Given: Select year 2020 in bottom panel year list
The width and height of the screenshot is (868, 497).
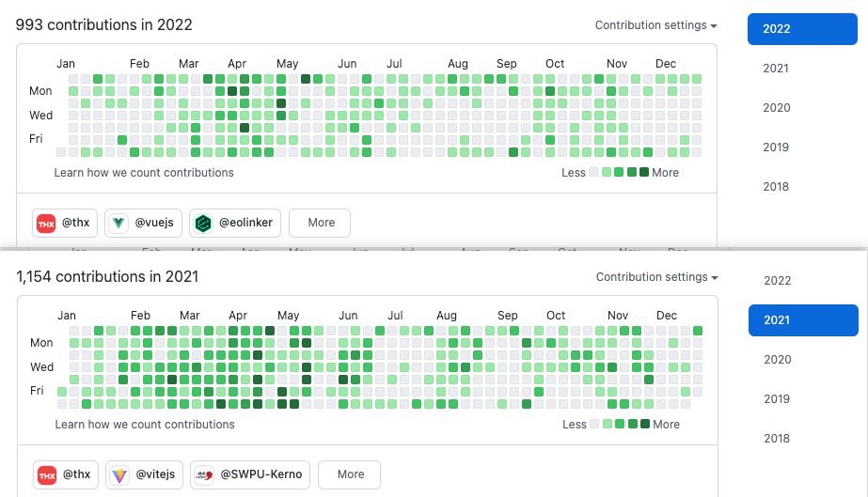Looking at the screenshot, I should point(777,360).
